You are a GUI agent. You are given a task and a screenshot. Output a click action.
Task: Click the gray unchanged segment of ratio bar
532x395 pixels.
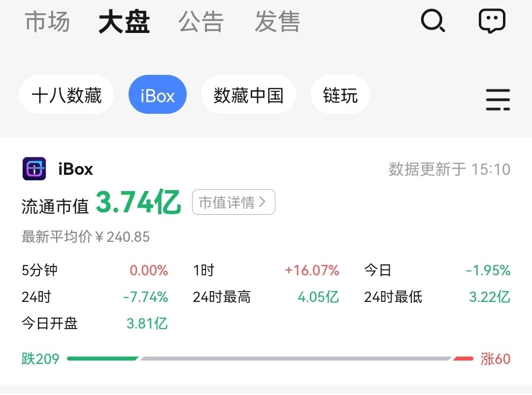pos(296,359)
